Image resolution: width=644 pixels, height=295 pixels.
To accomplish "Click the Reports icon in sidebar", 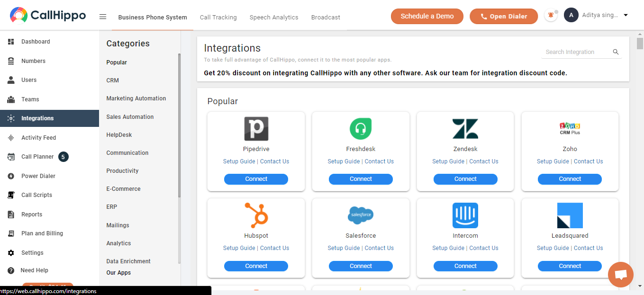I will click(11, 215).
